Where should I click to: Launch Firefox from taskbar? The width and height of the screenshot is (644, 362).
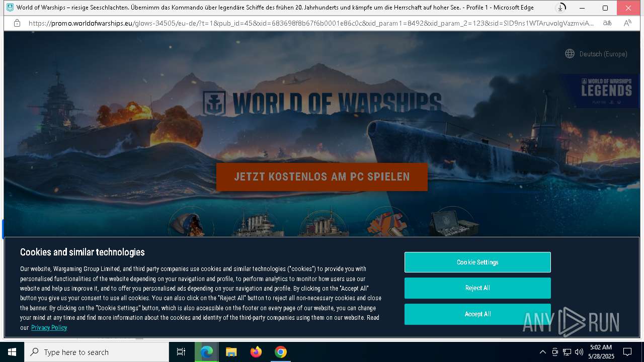click(x=256, y=352)
